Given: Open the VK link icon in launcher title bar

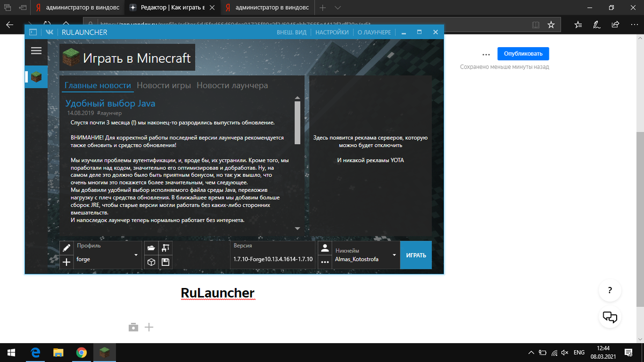Looking at the screenshot, I should (50, 32).
